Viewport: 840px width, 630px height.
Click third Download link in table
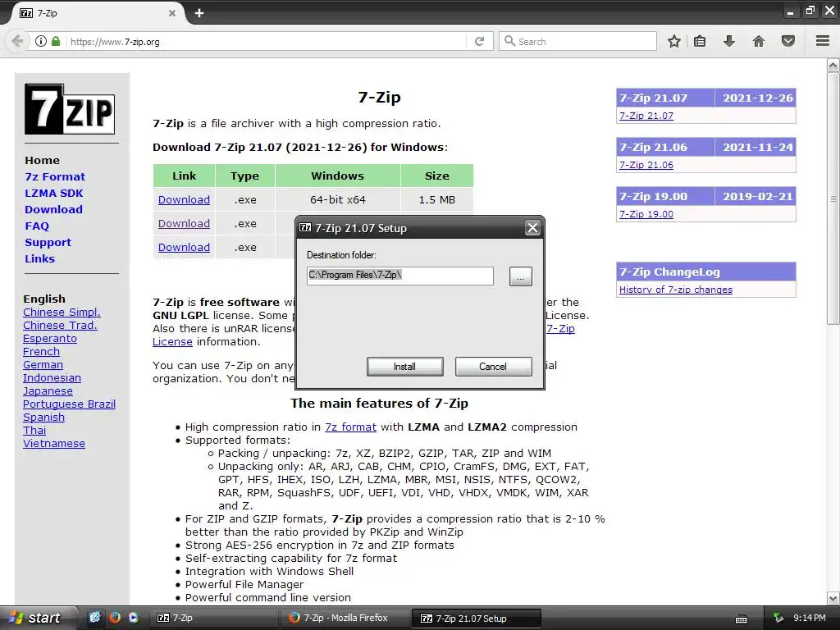(184, 248)
